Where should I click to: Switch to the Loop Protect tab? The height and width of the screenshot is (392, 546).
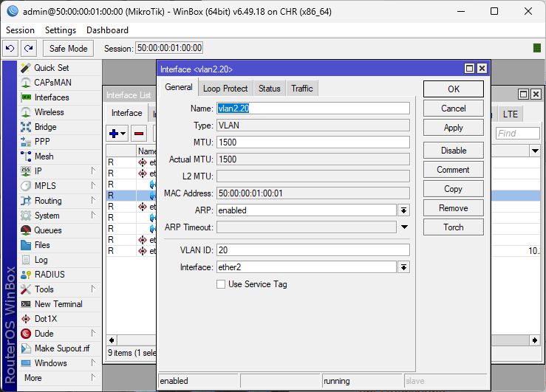coord(225,89)
